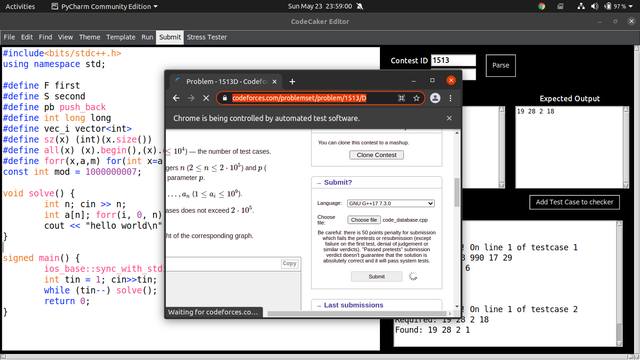Open the Language dropdown GNU G++17
640x360 pixels.
[391, 203]
